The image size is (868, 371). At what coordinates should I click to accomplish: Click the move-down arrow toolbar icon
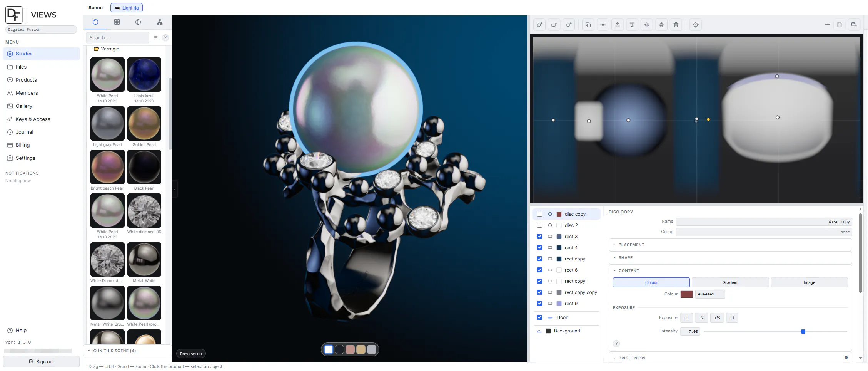pos(632,25)
